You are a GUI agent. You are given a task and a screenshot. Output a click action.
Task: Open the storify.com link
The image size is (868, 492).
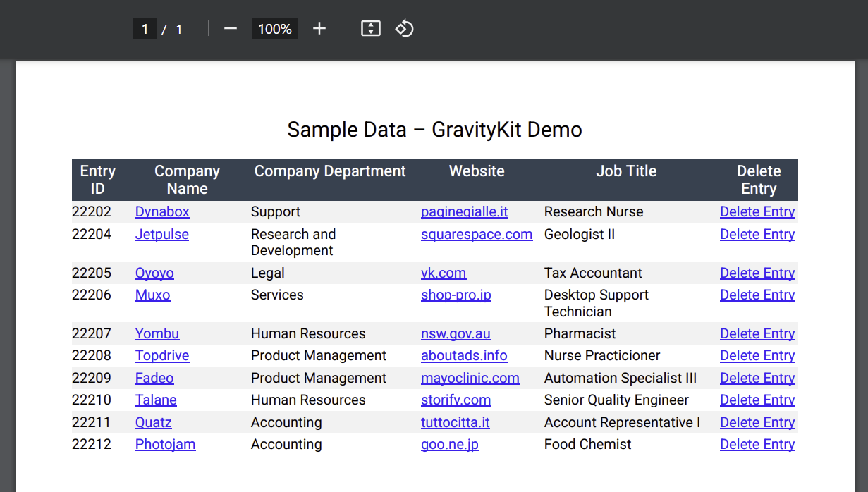pos(456,400)
